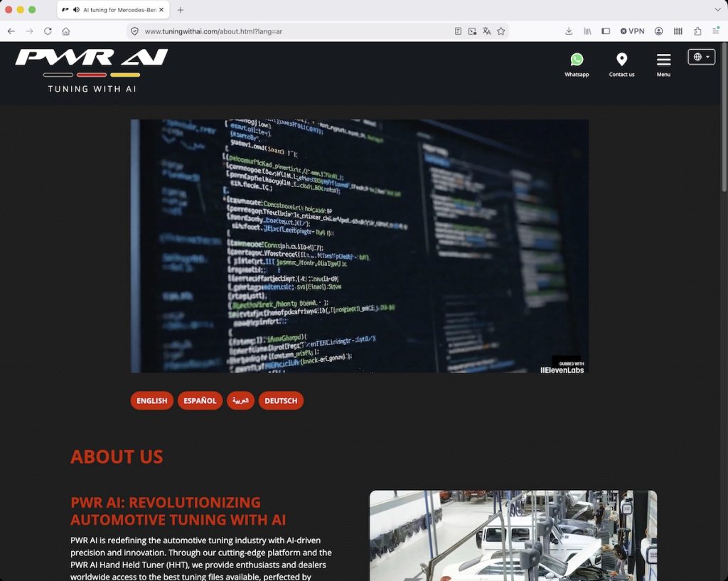Click the code screen video

(x=359, y=245)
